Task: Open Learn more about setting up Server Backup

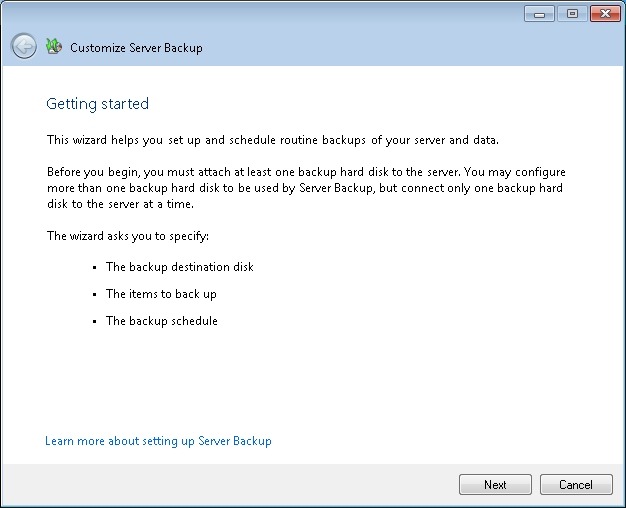Action: point(158,441)
